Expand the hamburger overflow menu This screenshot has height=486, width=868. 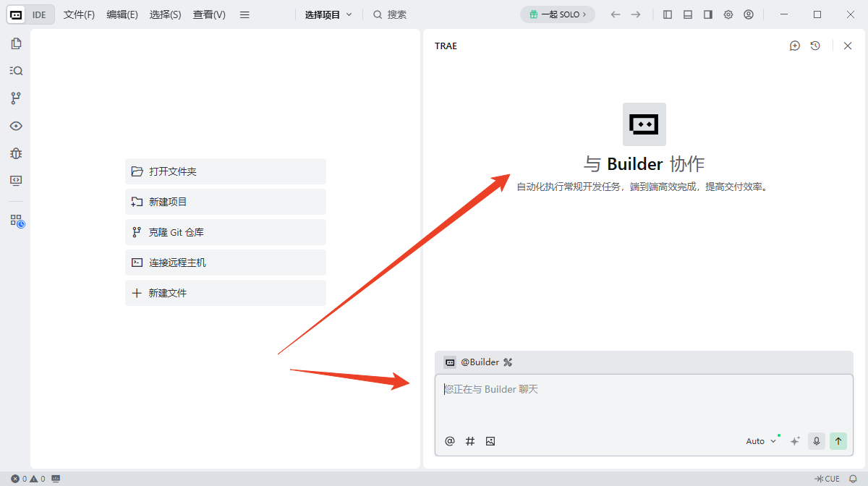[244, 14]
